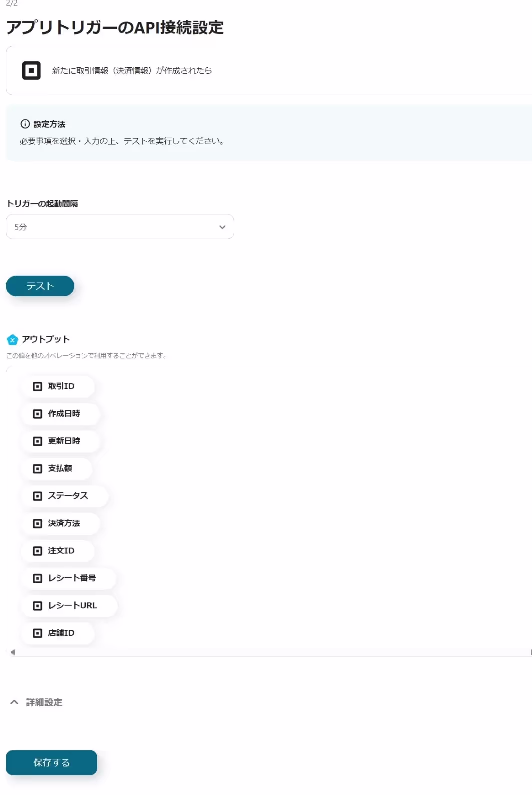Select the レシート番号 output label

coord(72,578)
